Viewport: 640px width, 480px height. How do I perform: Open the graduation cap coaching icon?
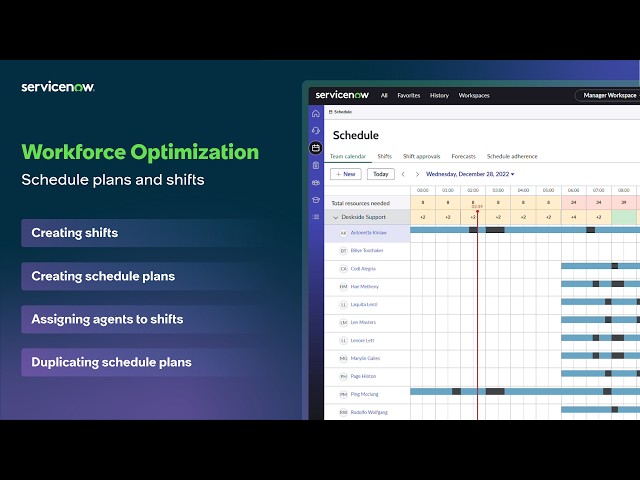316,200
